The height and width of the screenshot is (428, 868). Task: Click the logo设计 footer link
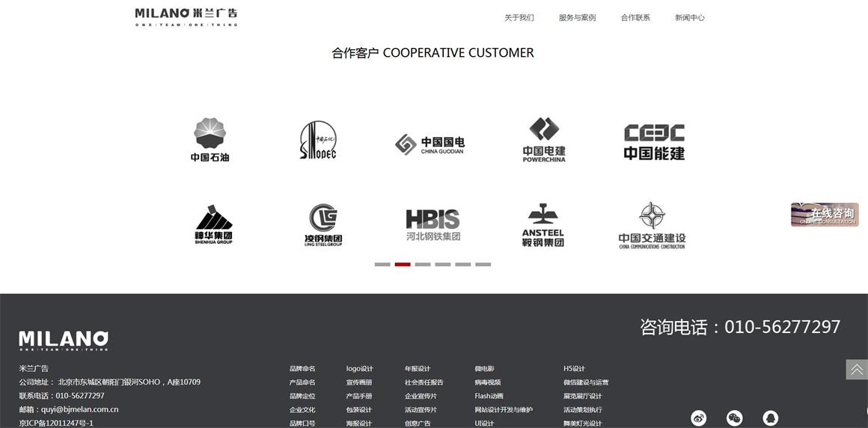[x=359, y=368]
